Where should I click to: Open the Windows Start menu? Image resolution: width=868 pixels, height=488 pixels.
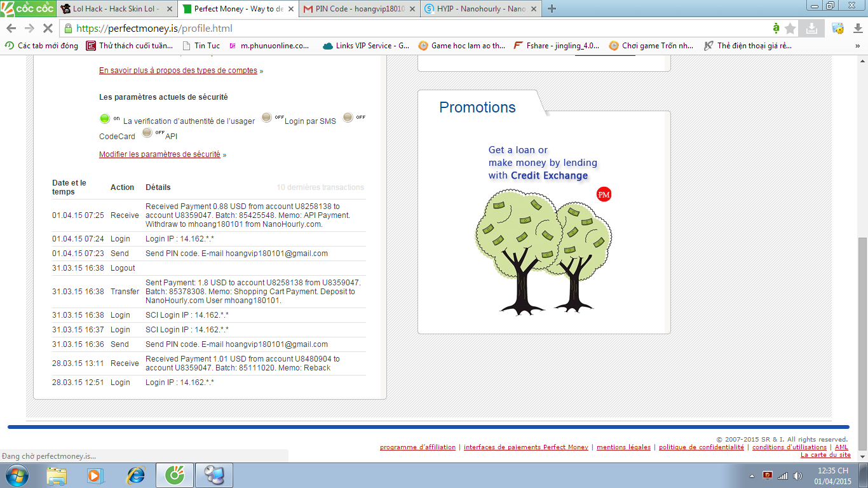point(17,475)
